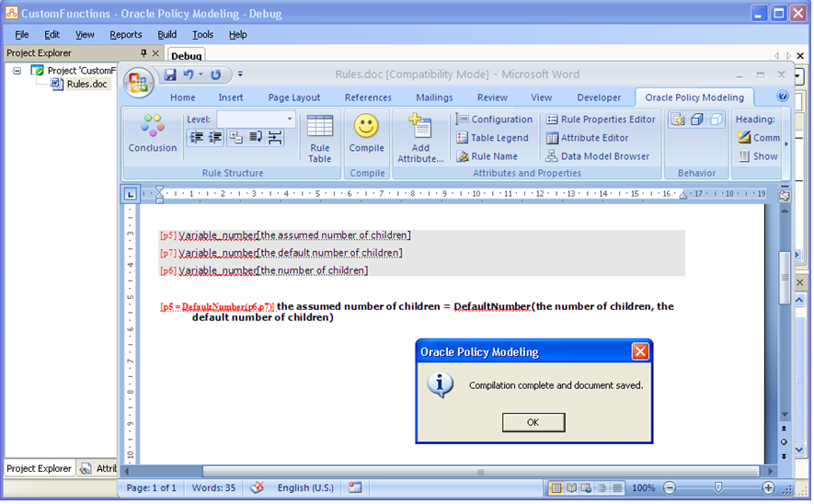Toggle the ruler tab selector box
This screenshot has width=814, height=504.
coord(130,195)
